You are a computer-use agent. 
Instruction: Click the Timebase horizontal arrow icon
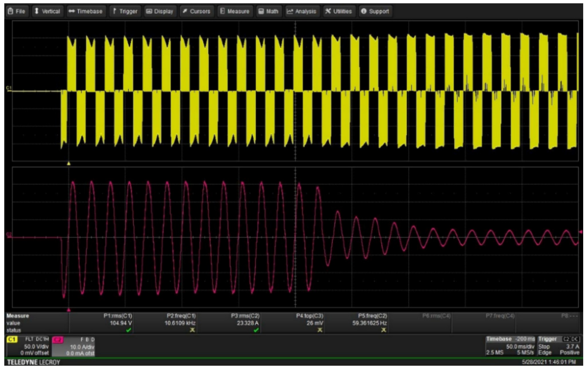pos(72,11)
